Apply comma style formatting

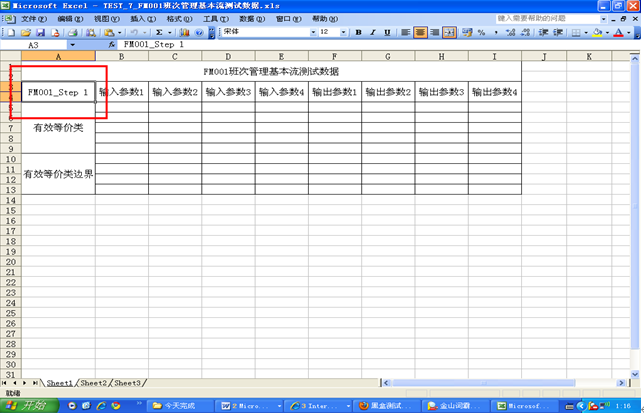[496, 32]
